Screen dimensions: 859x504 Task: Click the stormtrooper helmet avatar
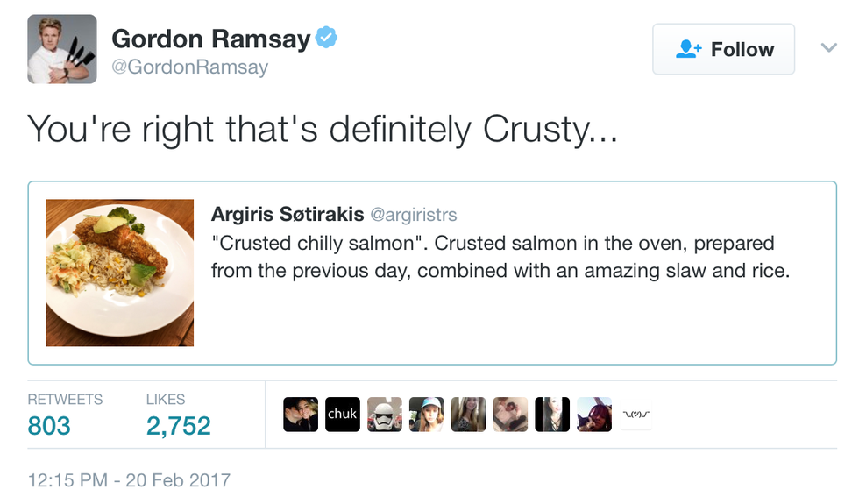click(x=384, y=415)
